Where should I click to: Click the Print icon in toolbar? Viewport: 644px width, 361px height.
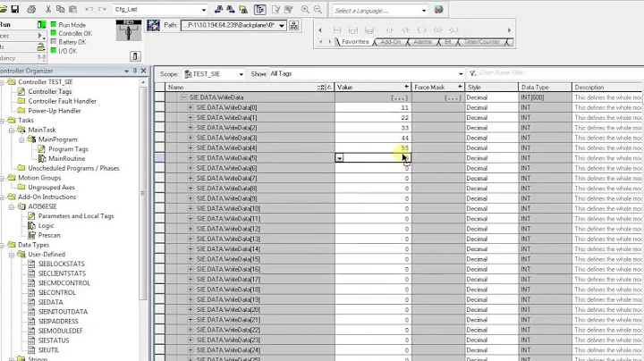[31, 9]
